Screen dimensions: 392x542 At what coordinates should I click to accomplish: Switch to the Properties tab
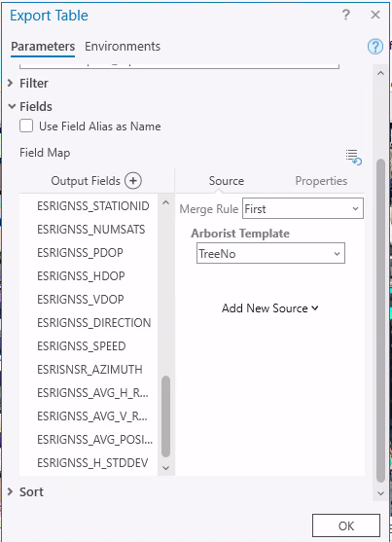point(321,181)
